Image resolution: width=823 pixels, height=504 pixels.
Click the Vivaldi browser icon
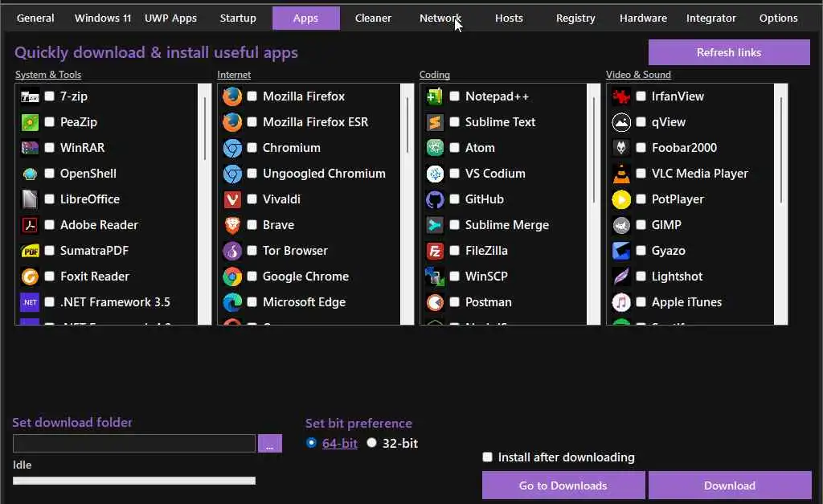click(x=232, y=199)
